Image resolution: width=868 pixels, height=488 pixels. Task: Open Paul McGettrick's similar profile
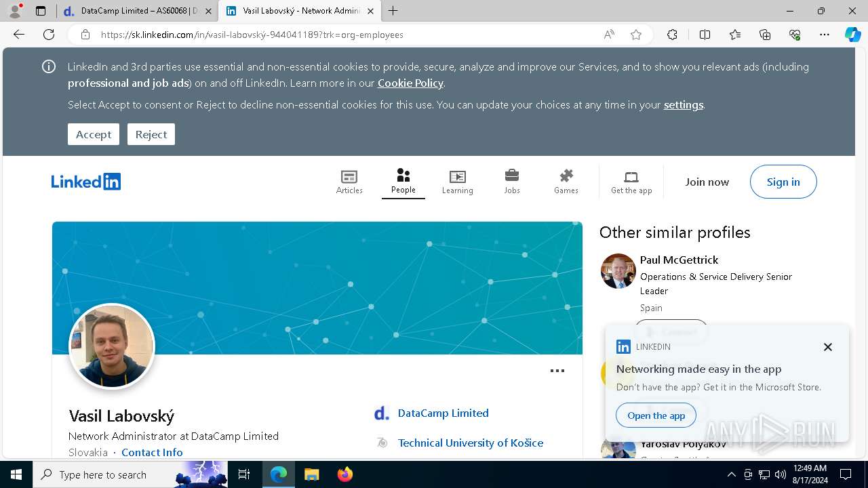pyautogui.click(x=679, y=260)
